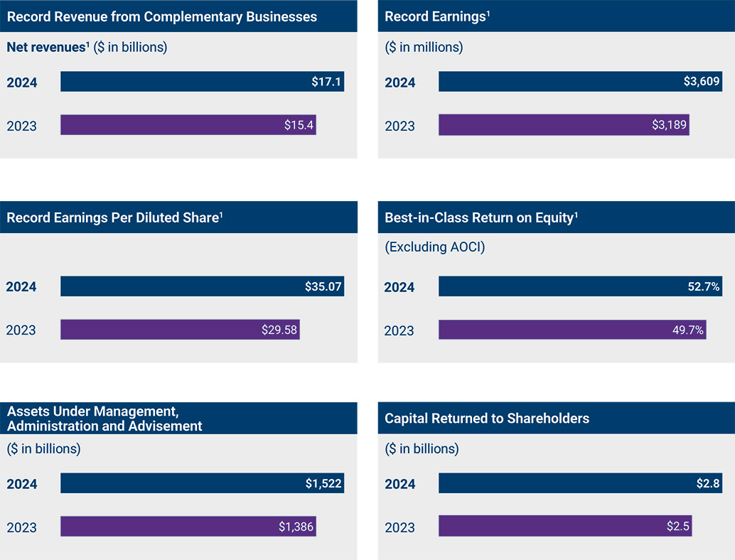
Task: Select the purple 2023 bar labeled $15.4
Action: (188, 125)
